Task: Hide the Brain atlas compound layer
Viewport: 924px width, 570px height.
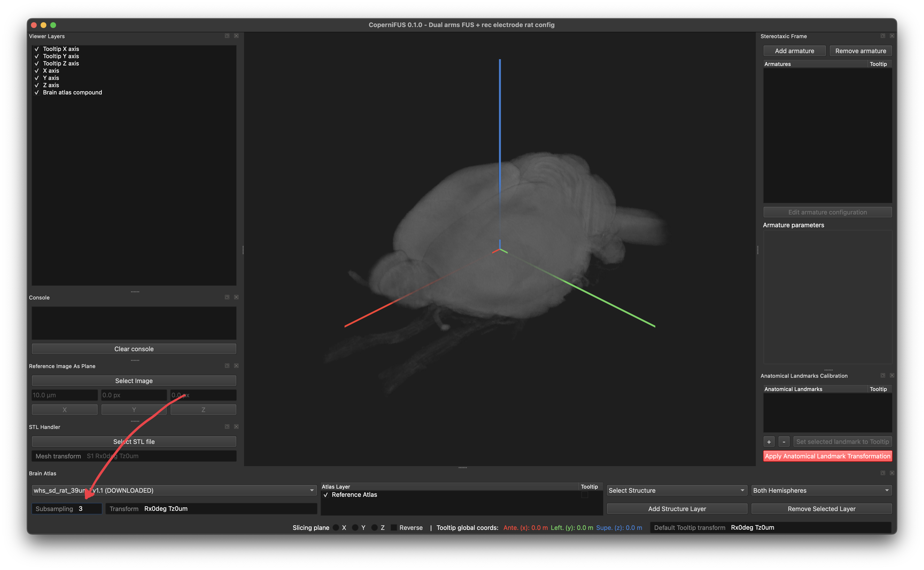Action: pos(36,92)
